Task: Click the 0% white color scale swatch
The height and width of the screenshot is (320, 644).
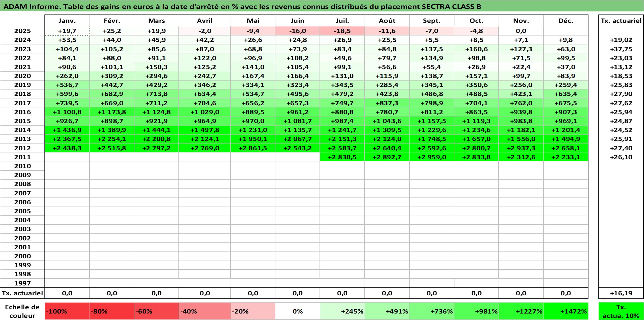Action: pyautogui.click(x=297, y=311)
